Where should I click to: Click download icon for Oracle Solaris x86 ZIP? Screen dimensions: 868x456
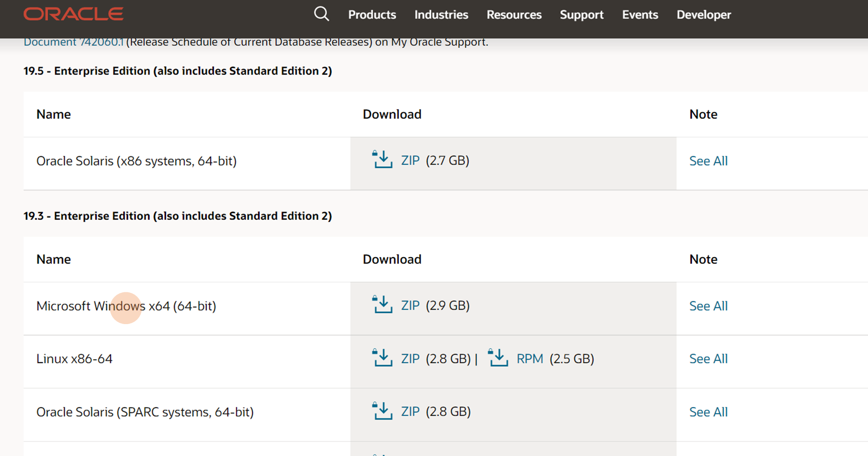pos(382,160)
